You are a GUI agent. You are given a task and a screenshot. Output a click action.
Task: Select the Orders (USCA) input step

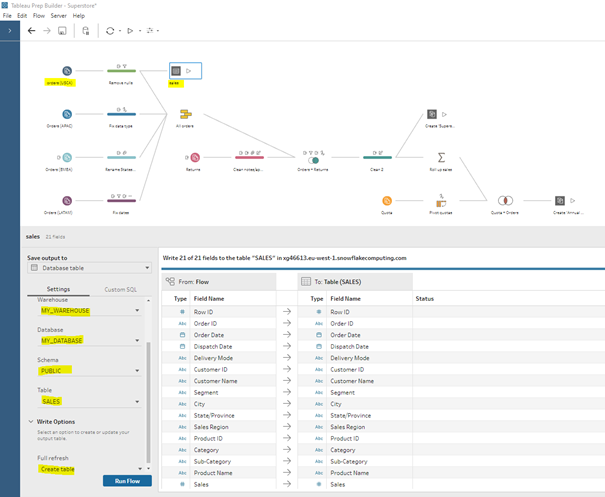click(67, 71)
